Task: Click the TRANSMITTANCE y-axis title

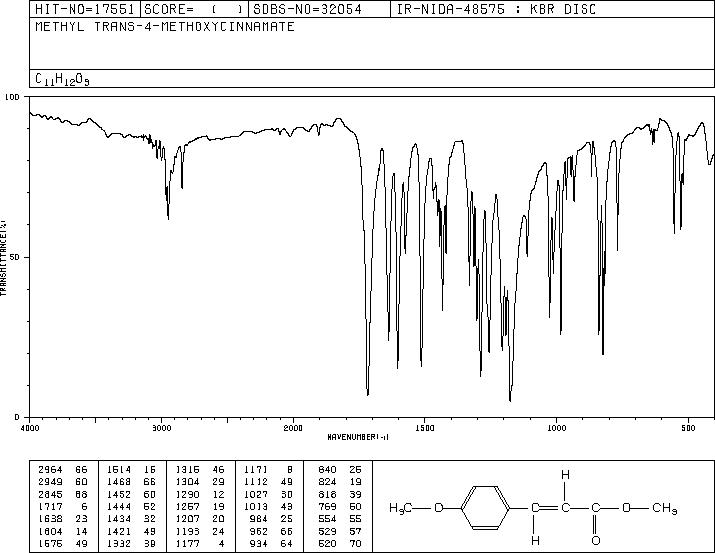Action: (x=3, y=257)
